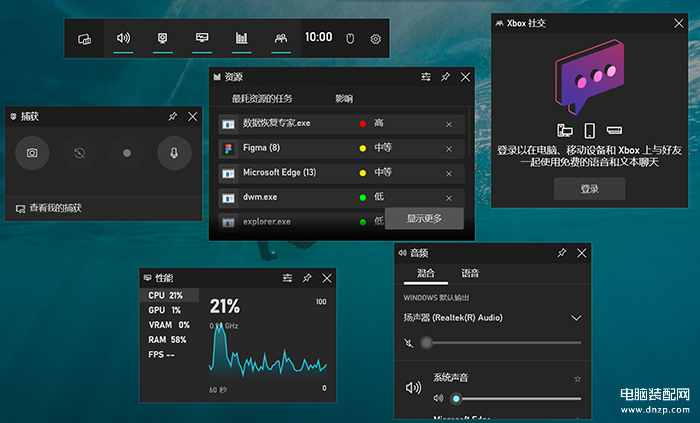This screenshot has width=700, height=423.
Task: Click the mobile phone icon in Xbox 社交
Action: click(x=590, y=131)
